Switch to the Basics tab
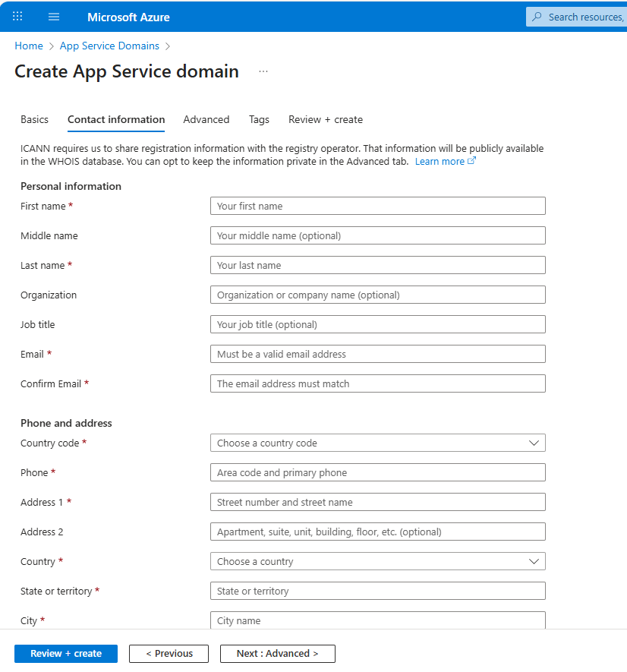 (x=34, y=119)
